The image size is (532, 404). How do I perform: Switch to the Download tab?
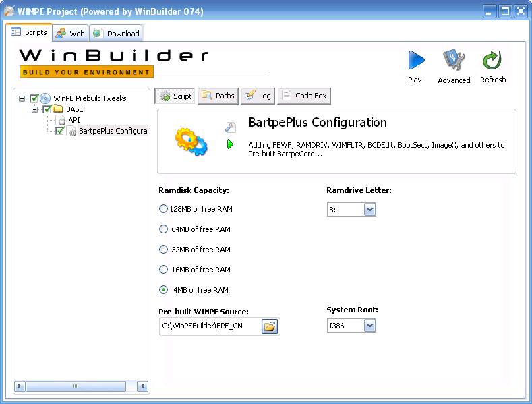tap(116, 33)
